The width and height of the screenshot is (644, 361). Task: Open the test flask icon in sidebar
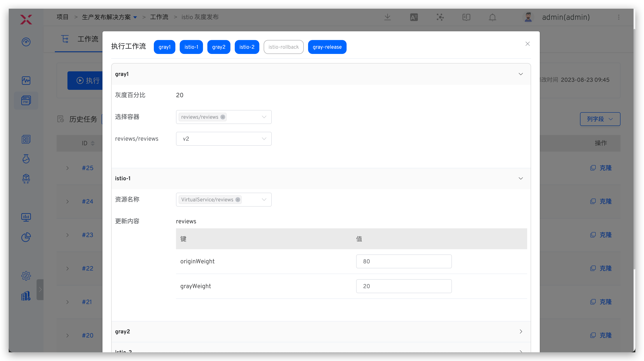pos(26,159)
